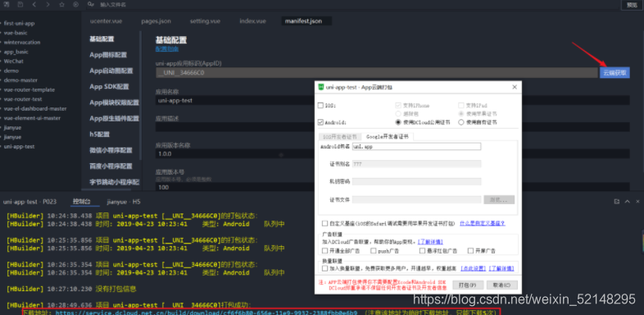Click the new file icon in toolbar
Image resolution: width=644 pixels, height=315 pixels.
click(7, 4)
